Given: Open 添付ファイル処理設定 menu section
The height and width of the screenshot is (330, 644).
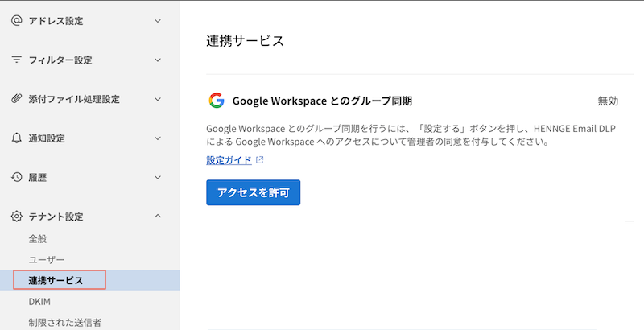Looking at the screenshot, I should (74, 99).
